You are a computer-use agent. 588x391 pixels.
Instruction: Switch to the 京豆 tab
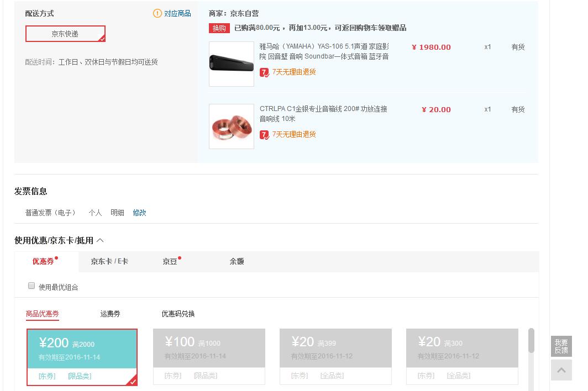[x=170, y=261]
